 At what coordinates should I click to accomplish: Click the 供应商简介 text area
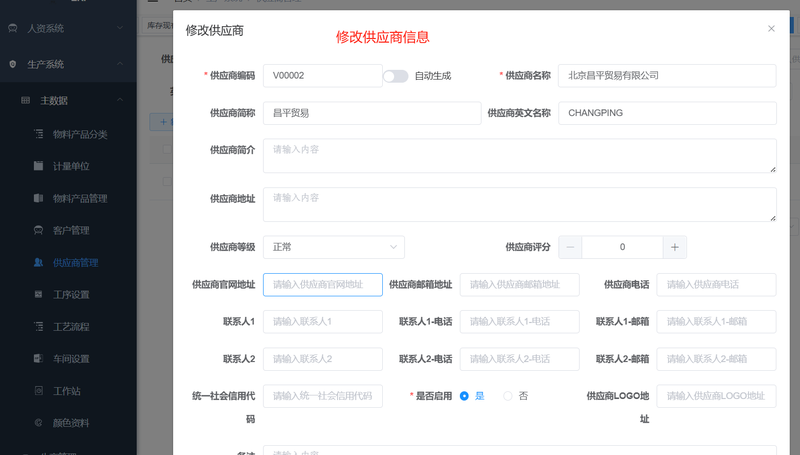[520, 156]
